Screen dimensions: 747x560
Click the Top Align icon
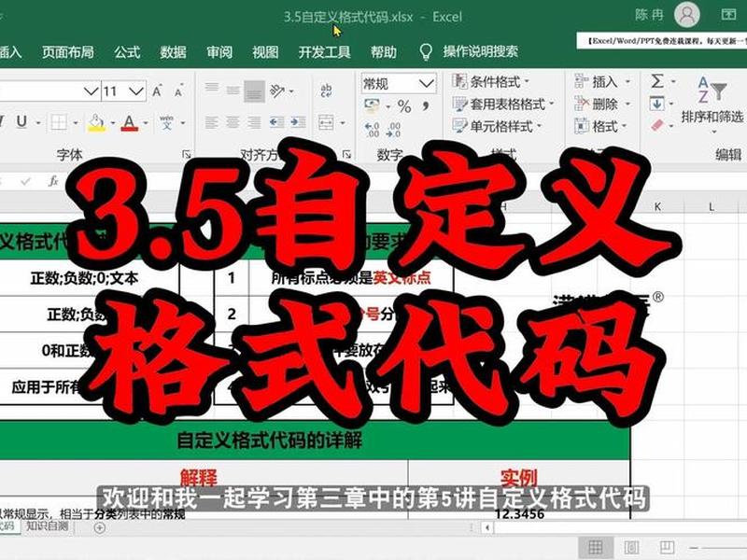tap(212, 89)
